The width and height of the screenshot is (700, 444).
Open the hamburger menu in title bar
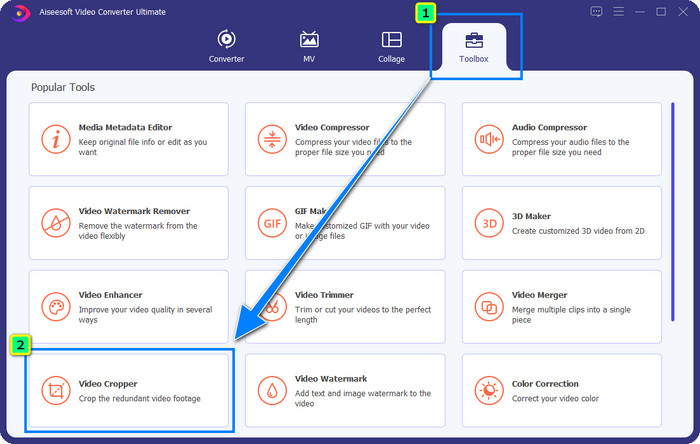[618, 12]
